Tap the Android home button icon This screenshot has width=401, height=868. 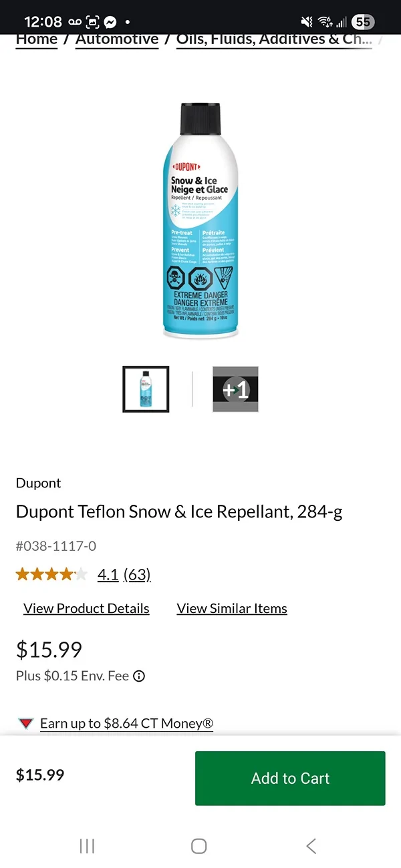[x=198, y=846]
